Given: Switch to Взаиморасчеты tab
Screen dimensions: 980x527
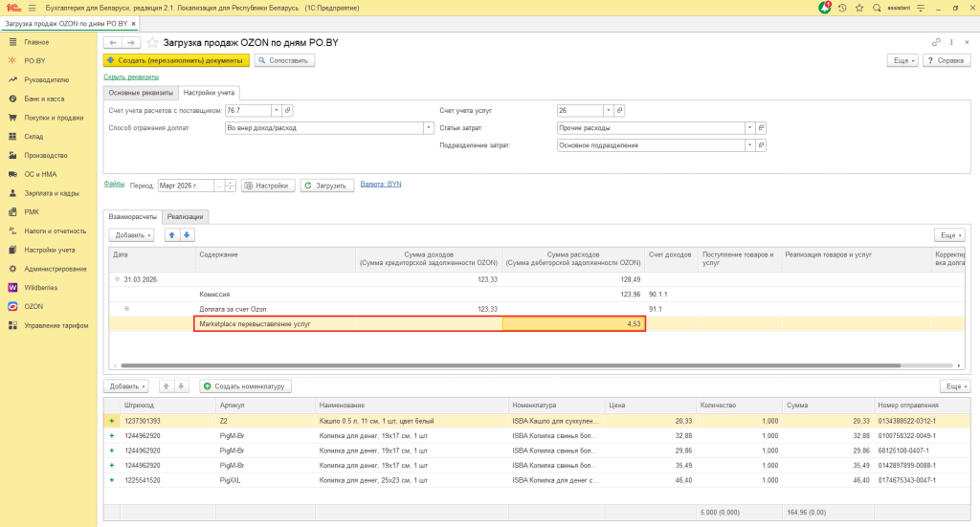Looking at the screenshot, I should (x=132, y=217).
